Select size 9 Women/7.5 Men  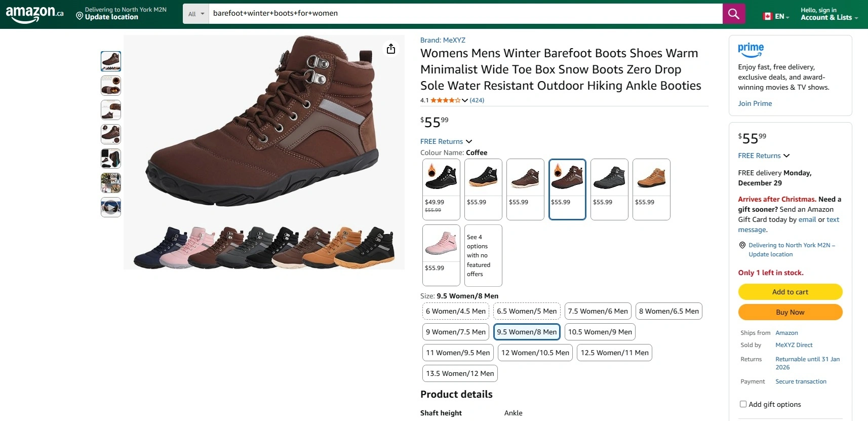coord(455,332)
